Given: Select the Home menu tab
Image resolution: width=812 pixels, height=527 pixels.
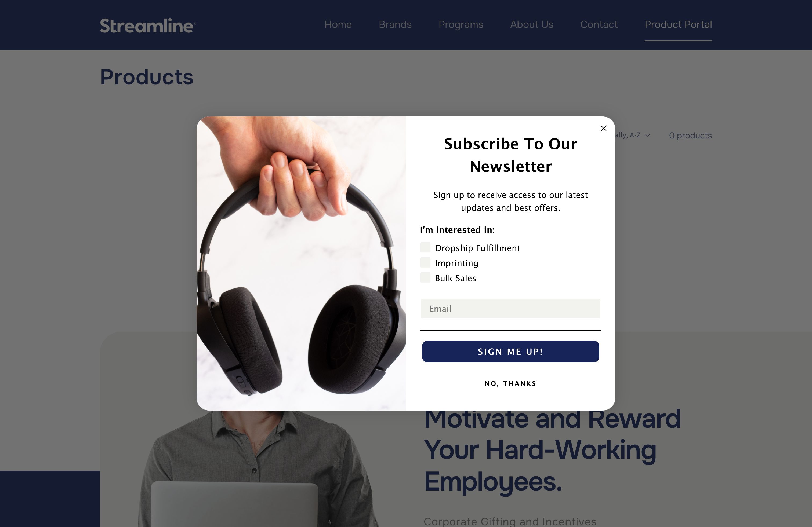Looking at the screenshot, I should (338, 24).
